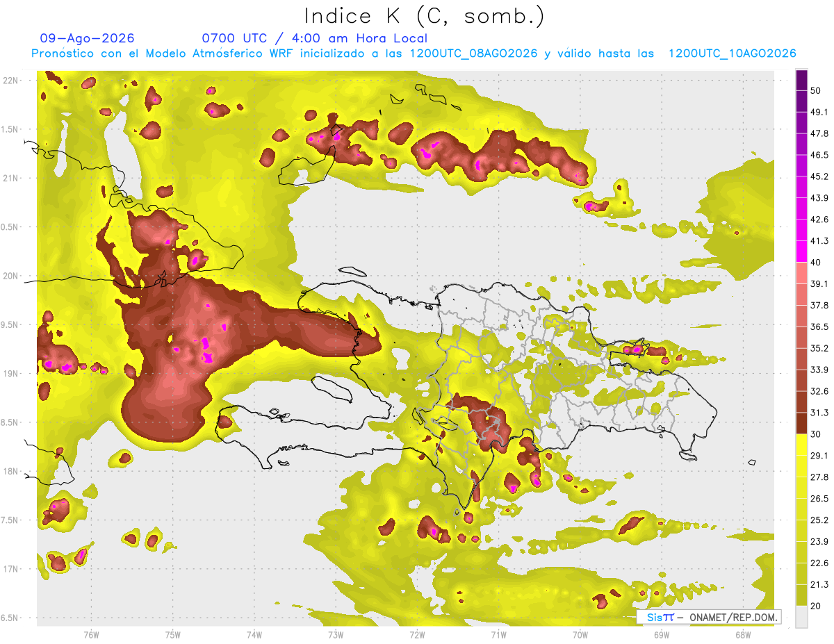
Task: Click the "18N" latitude label
Action: click(10, 471)
